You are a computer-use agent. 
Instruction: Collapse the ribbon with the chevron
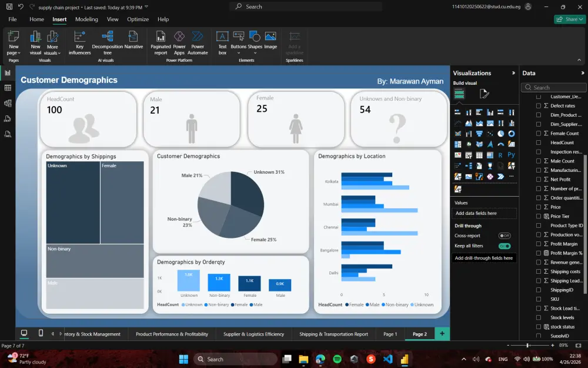(579, 59)
